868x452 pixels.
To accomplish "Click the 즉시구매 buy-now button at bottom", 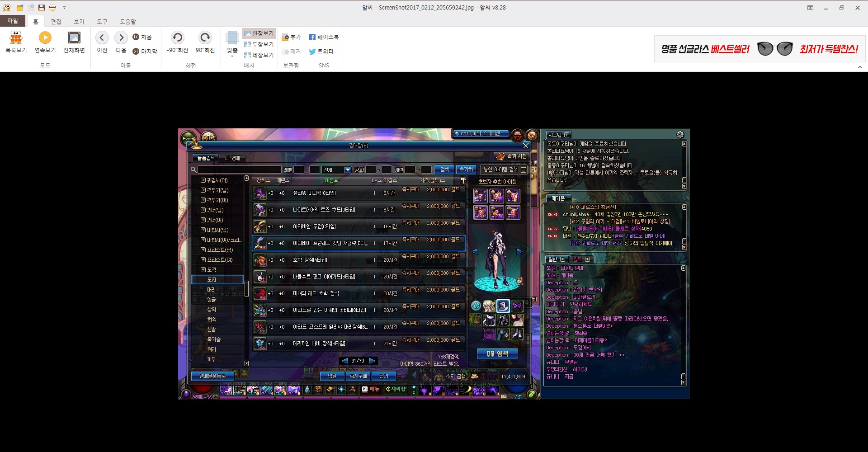I will coord(359,376).
